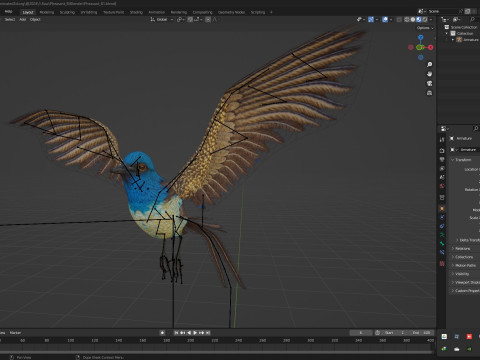This screenshot has height=360, width=480.
Task: Open the Add menu in viewport header
Action: tap(22, 20)
